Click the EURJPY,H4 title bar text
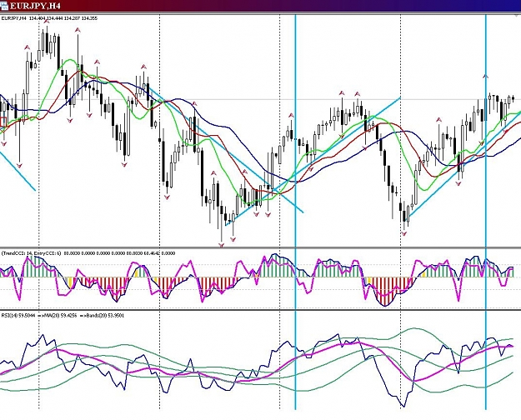 click(x=35, y=6)
